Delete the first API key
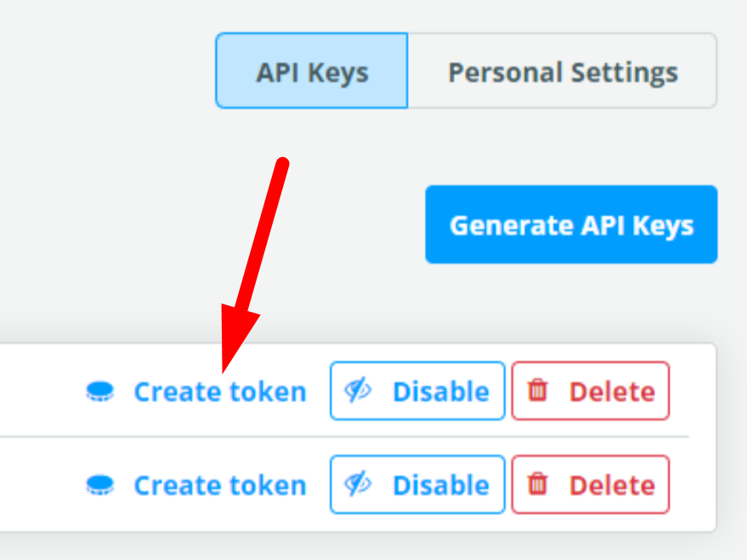This screenshot has height=560, width=747. click(591, 391)
